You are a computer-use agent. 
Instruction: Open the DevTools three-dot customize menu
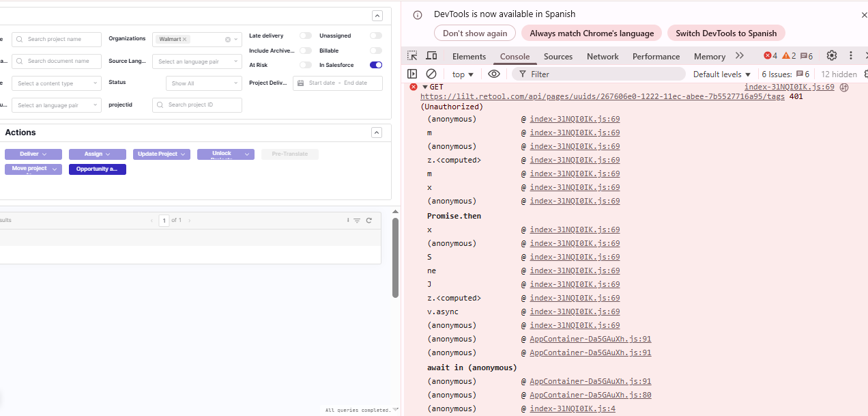click(x=850, y=56)
